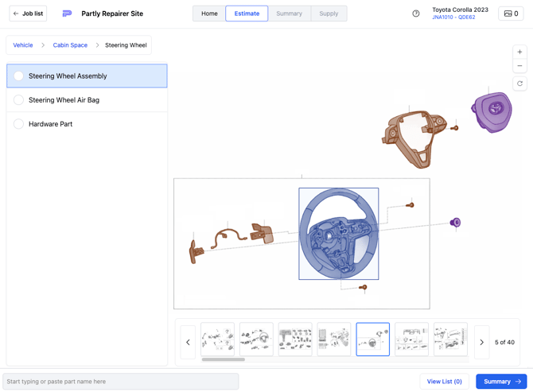Open the image gallery counter icon
The image size is (533, 392).
click(x=511, y=14)
